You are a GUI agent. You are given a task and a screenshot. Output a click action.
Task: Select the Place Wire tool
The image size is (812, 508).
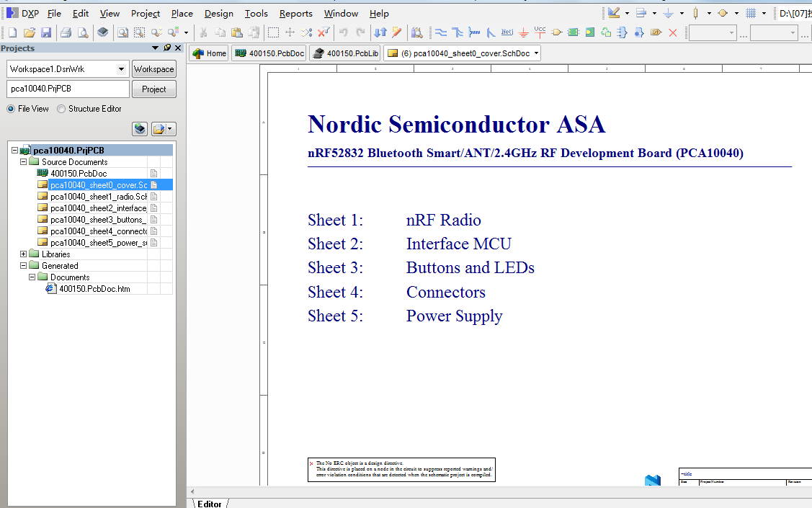[441, 32]
